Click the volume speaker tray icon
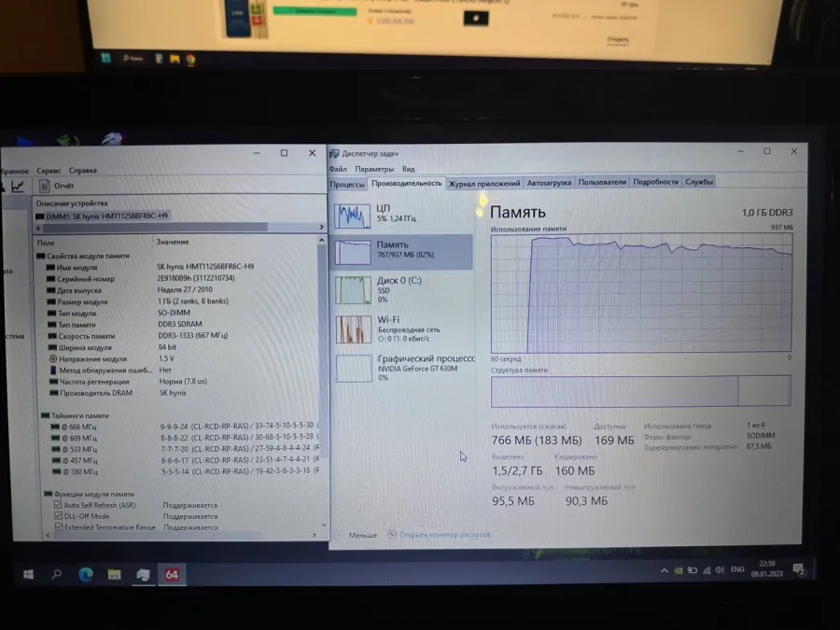Viewport: 840px width, 630px height. [x=720, y=570]
